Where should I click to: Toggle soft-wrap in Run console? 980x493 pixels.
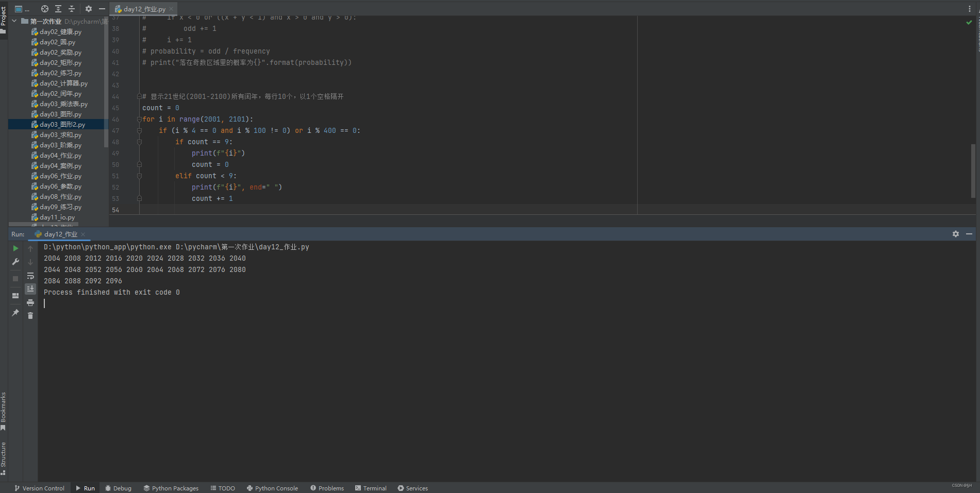(x=30, y=276)
